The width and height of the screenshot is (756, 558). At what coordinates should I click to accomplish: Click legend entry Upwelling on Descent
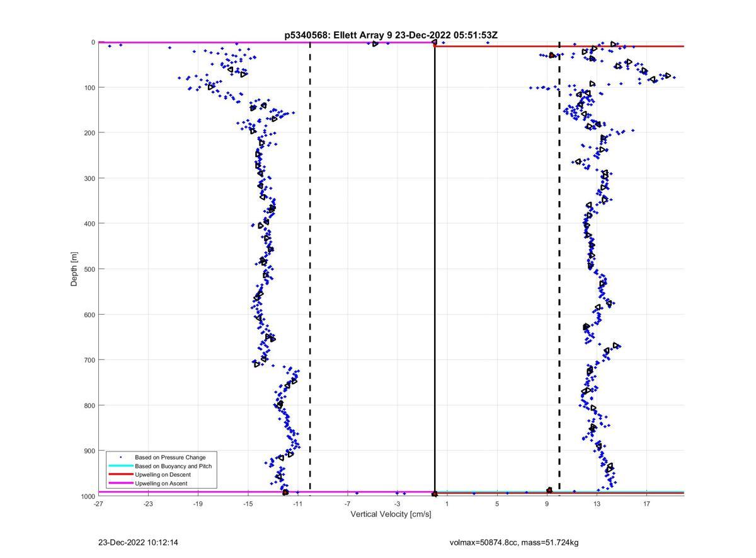[163, 475]
